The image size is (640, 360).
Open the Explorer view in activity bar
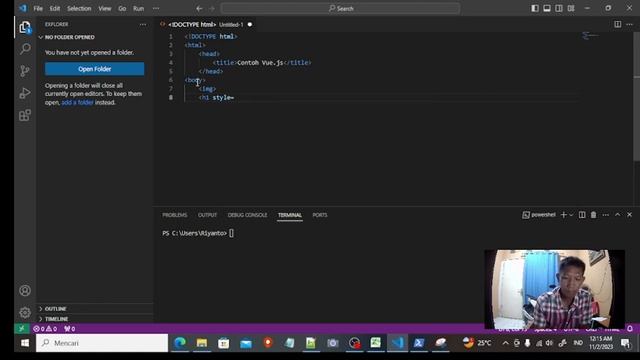pyautogui.click(x=25, y=27)
